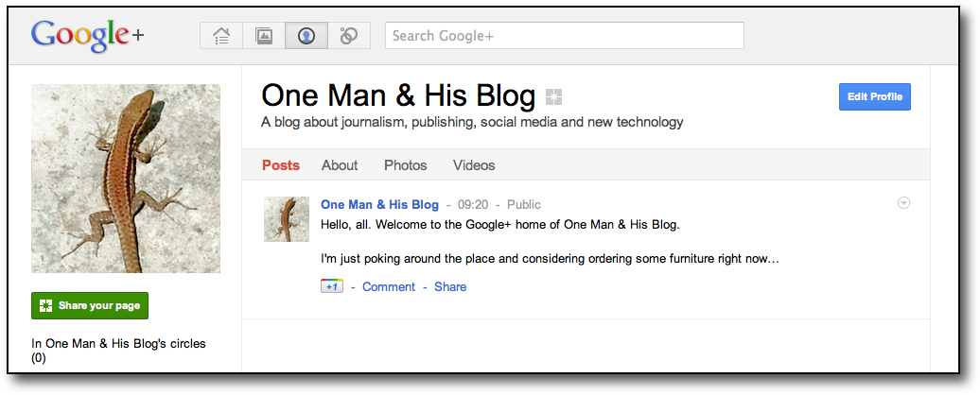
Task: Click the Share link under the post
Action: (x=450, y=287)
